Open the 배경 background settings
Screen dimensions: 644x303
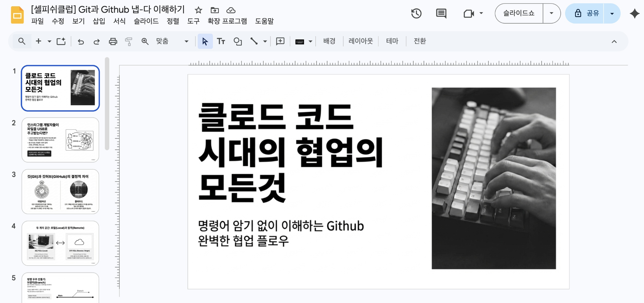(329, 41)
